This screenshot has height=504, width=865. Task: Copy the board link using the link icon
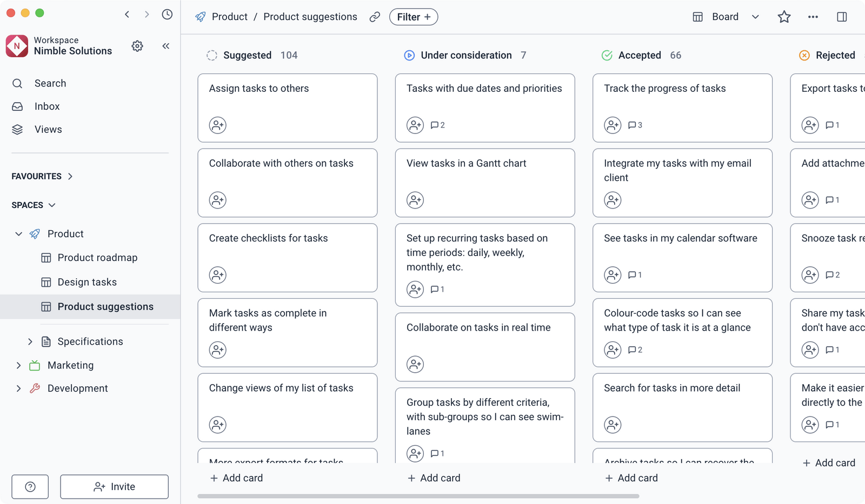375,17
